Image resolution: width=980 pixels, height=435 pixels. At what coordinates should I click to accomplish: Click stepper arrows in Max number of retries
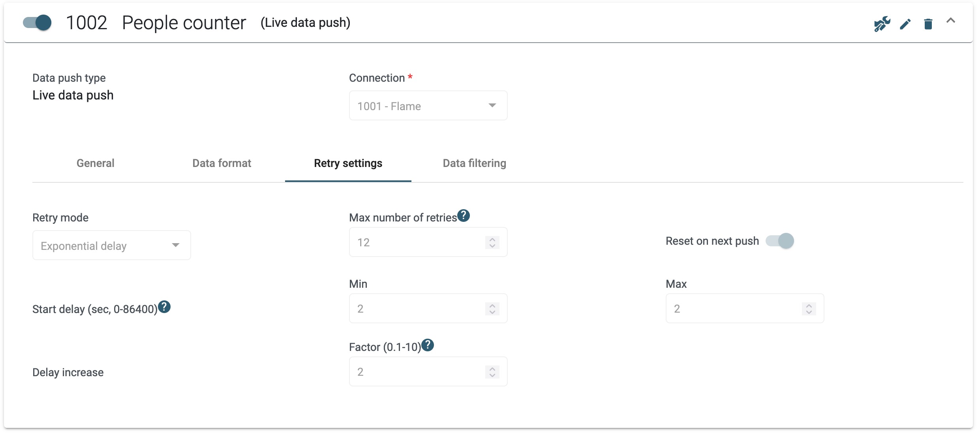(492, 242)
